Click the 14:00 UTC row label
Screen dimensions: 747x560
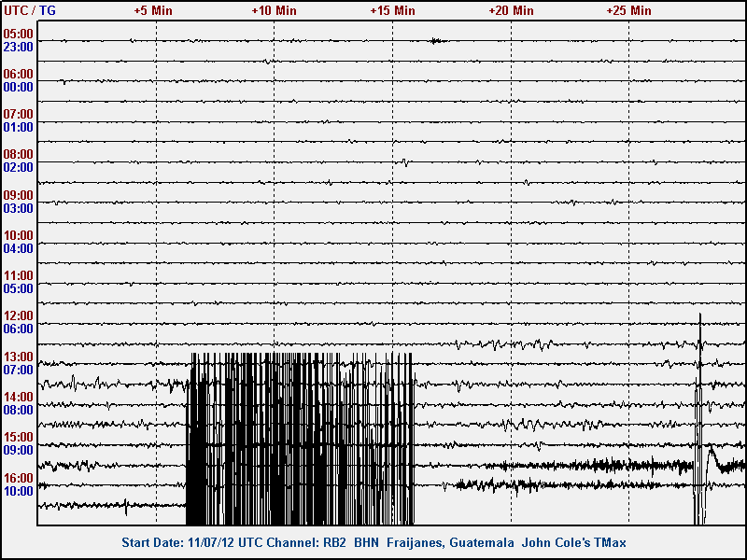pyautogui.click(x=18, y=397)
